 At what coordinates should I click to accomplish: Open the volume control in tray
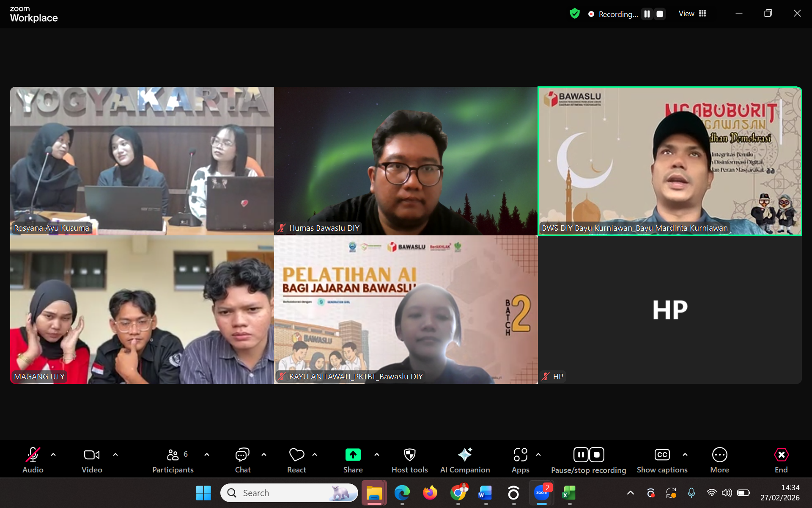tap(727, 493)
